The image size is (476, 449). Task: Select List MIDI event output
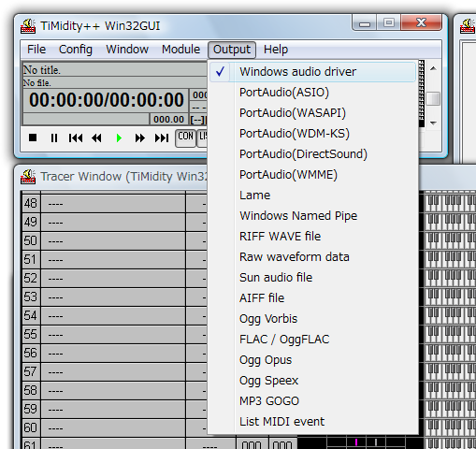(x=312, y=422)
